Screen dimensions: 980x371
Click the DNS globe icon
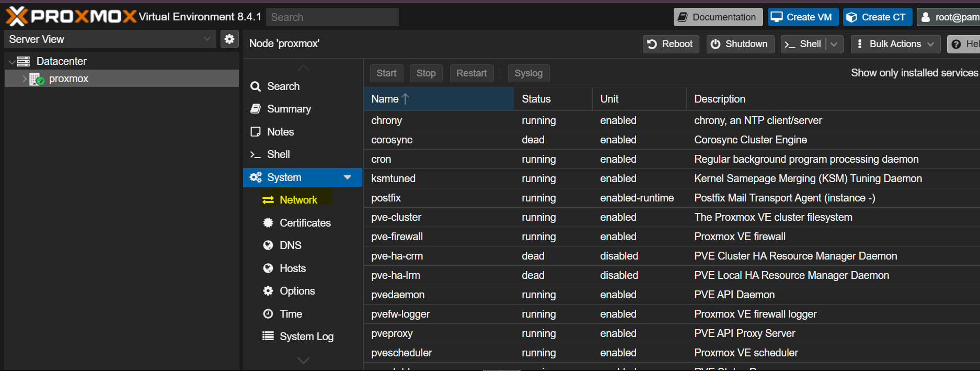click(x=268, y=245)
